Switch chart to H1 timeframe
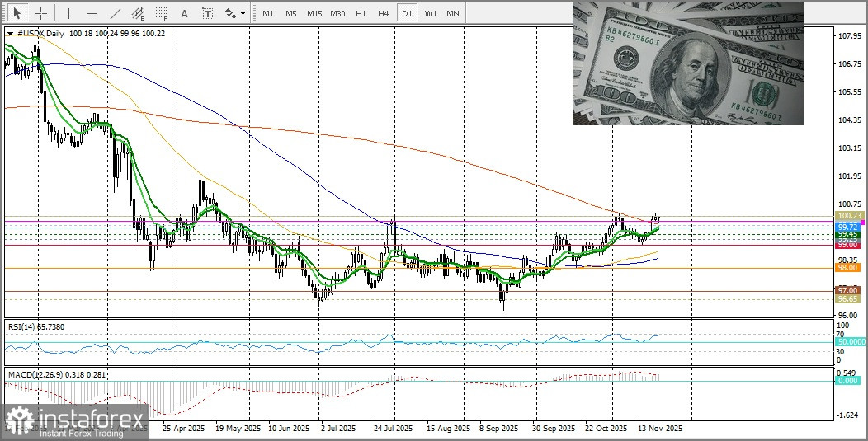Image resolution: width=868 pixels, height=441 pixels. [x=361, y=12]
